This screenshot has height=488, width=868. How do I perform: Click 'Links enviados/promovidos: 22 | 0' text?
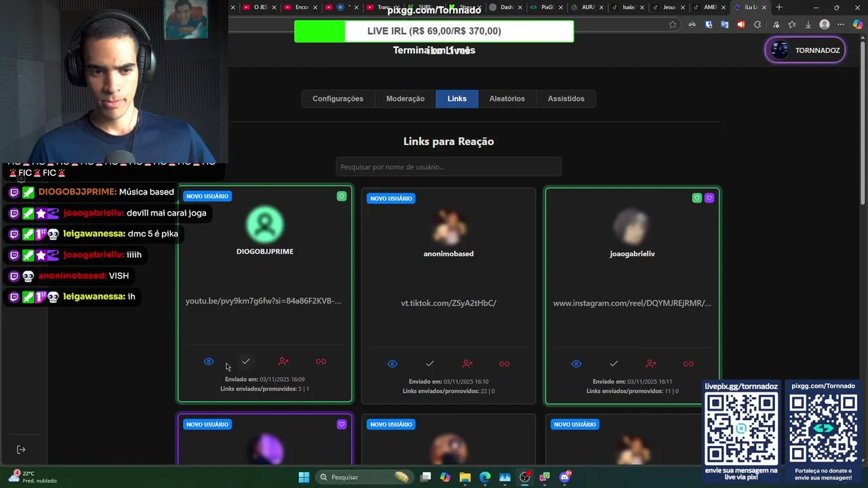coord(448,391)
